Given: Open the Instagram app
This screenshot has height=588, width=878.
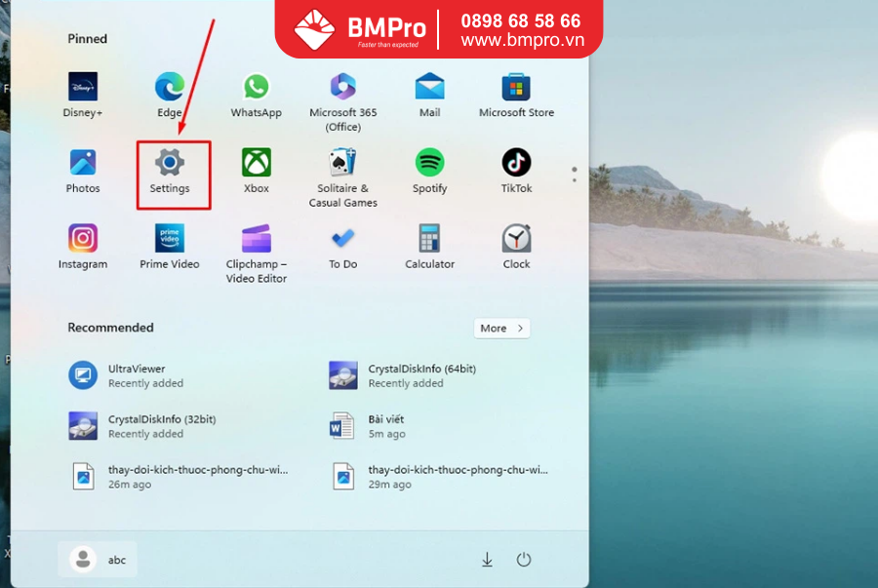Looking at the screenshot, I should point(83,247).
